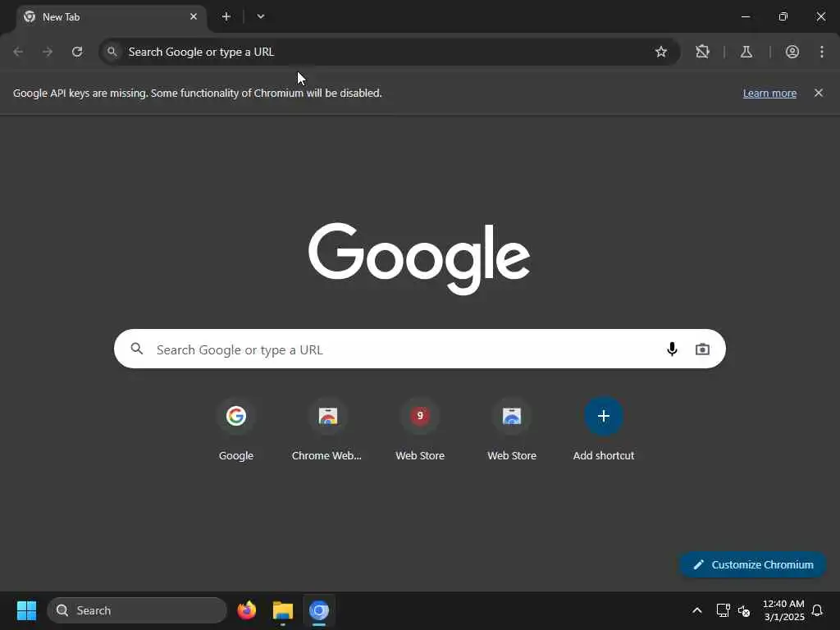
Task: Search by image with camera icon
Action: click(702, 349)
